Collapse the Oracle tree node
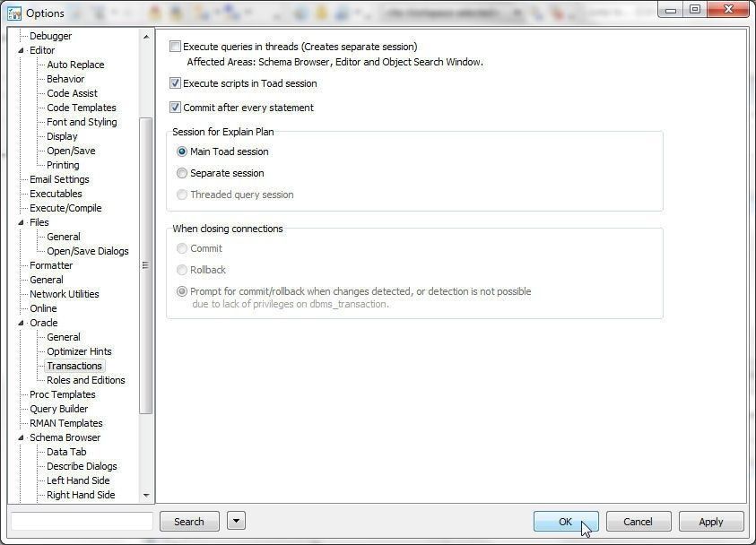The width and height of the screenshot is (756, 545). (x=21, y=323)
